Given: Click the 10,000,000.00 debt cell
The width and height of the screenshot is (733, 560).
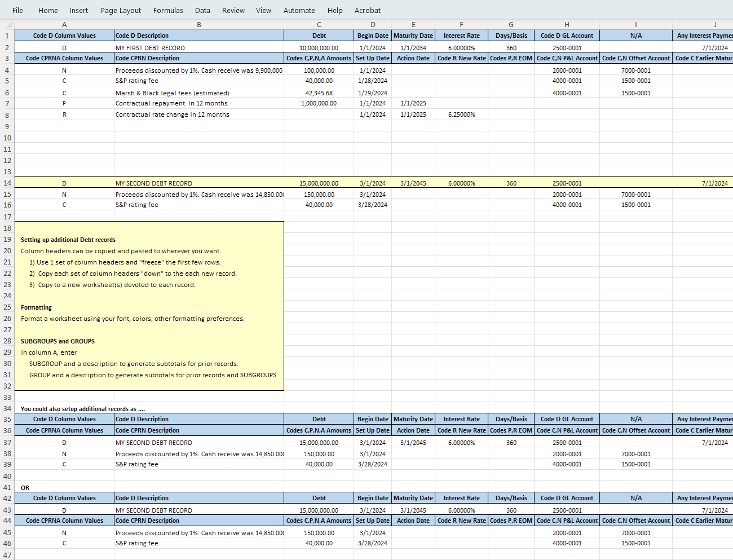Looking at the screenshot, I should 319,47.
